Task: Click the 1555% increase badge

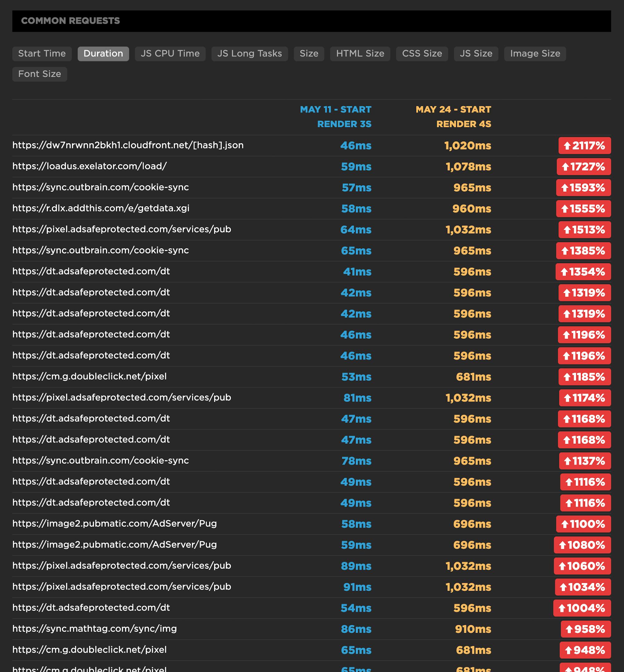Action: (583, 209)
